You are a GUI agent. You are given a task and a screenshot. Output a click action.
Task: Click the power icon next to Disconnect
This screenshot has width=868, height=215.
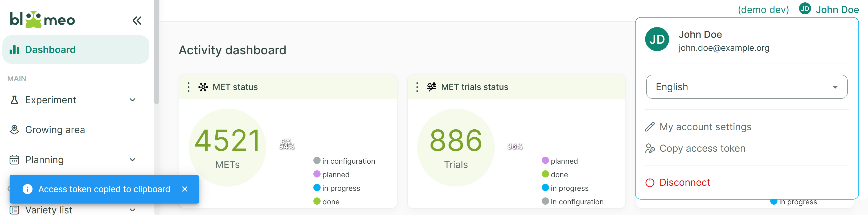650,182
